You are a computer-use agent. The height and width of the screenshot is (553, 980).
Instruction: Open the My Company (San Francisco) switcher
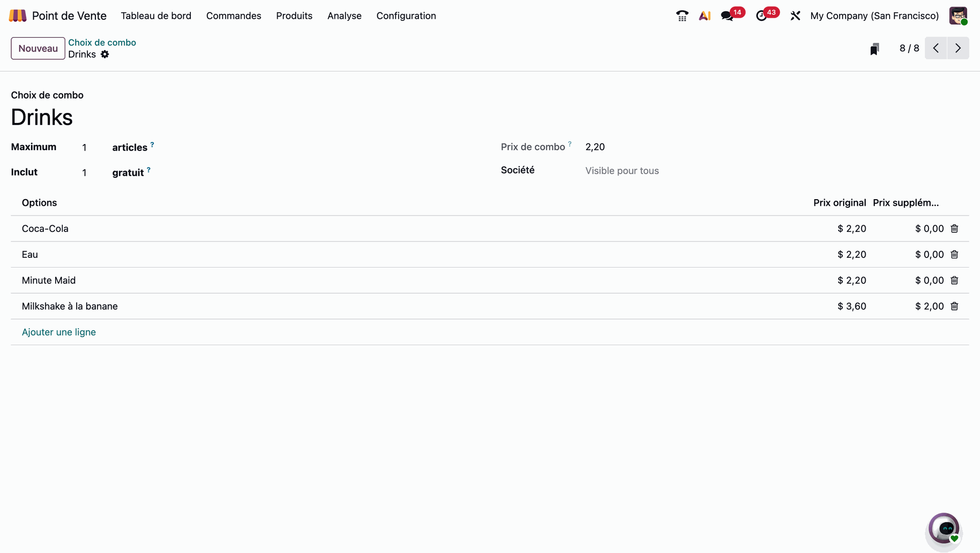click(874, 16)
